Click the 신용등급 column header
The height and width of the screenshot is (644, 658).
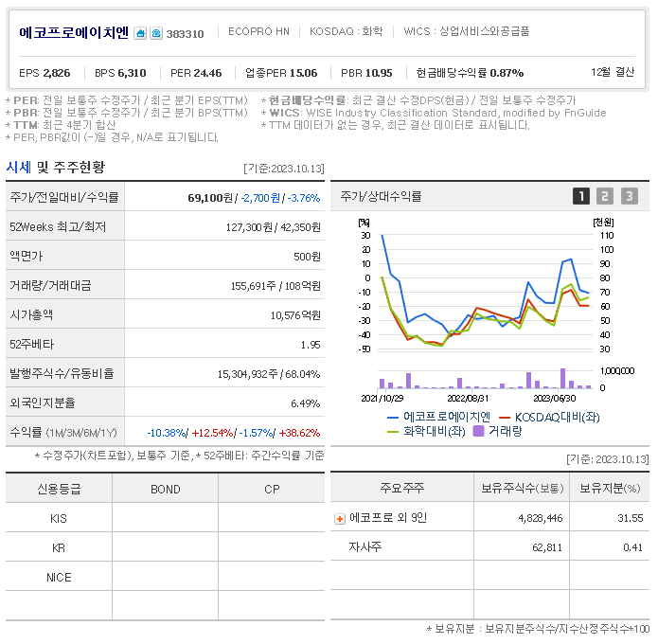click(x=59, y=489)
